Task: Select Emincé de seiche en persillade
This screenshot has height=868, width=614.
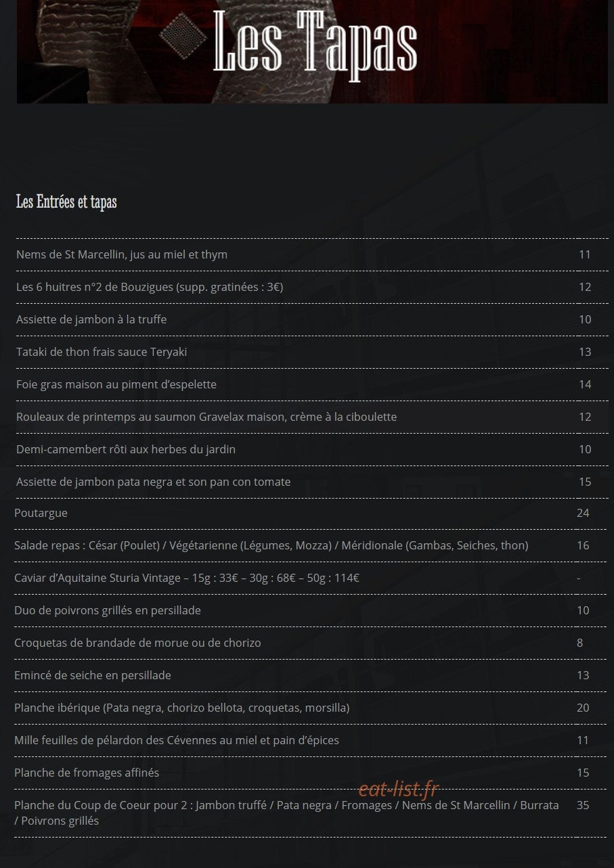Action: click(x=93, y=675)
